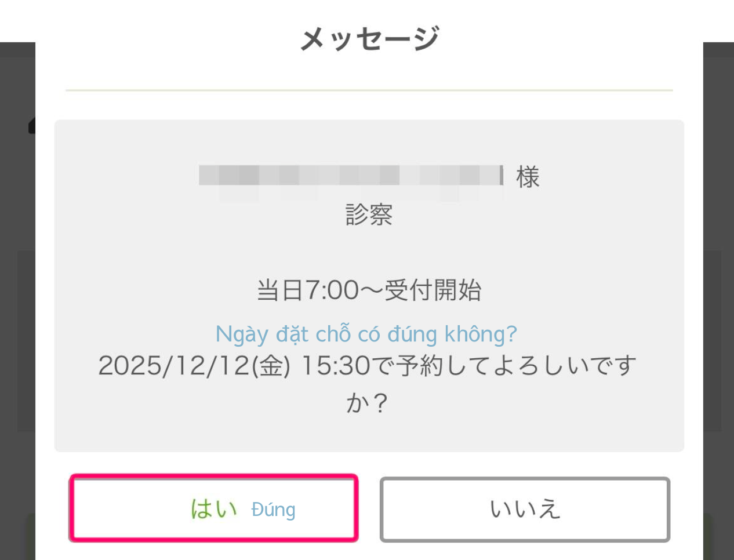Decline by pressing the いいえ button
Screen dimensions: 734x560
click(x=525, y=510)
